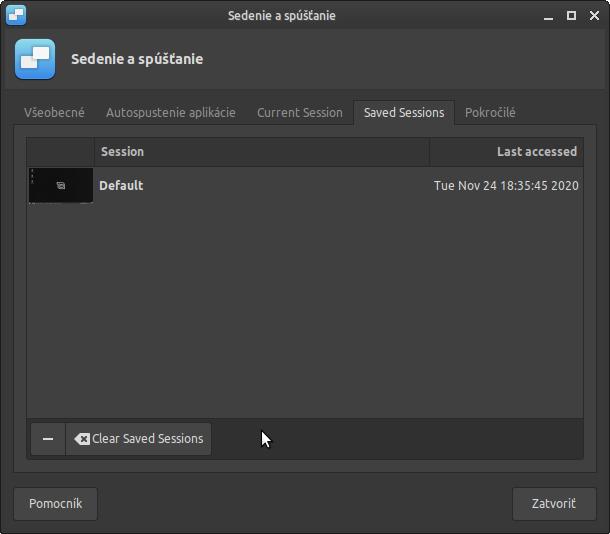
Task: Close the window using title bar X
Action: coord(592,15)
